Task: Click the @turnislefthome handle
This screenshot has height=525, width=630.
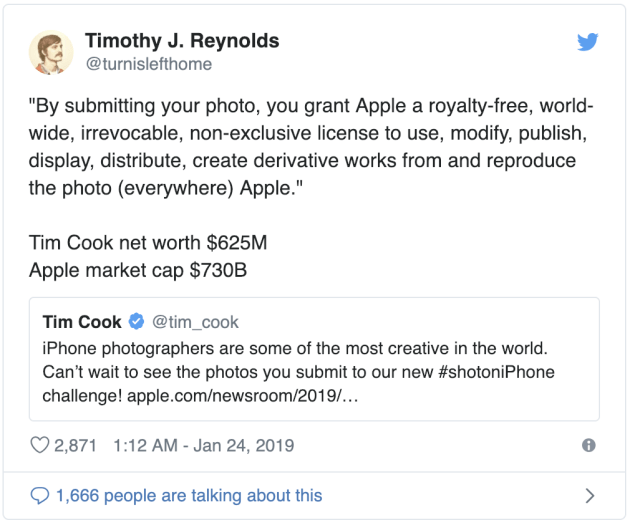Action: coord(148,64)
